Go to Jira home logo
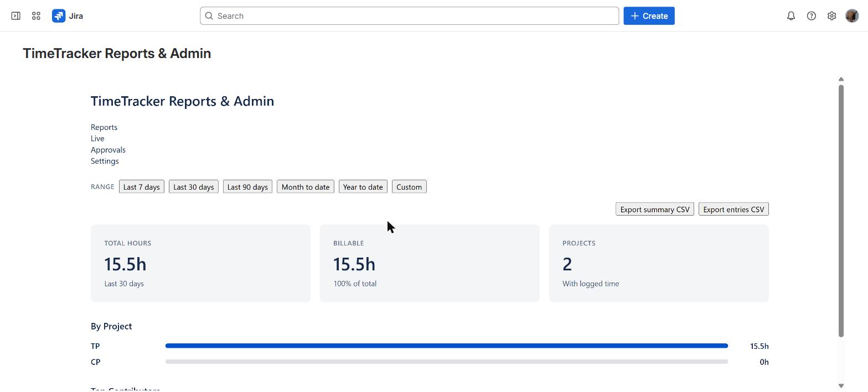 [x=68, y=16]
